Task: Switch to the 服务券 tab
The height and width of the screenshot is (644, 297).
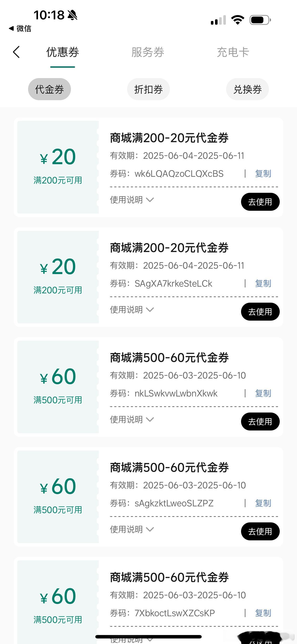Action: (x=148, y=52)
